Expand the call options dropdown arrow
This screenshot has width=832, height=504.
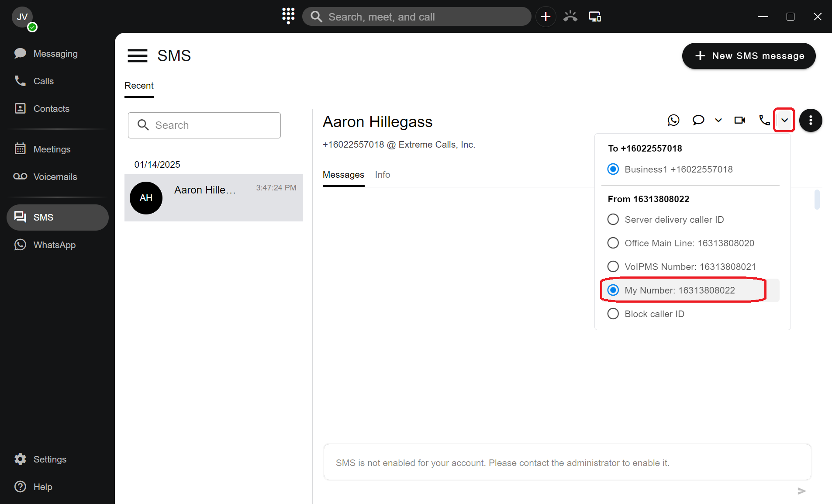[x=784, y=120]
